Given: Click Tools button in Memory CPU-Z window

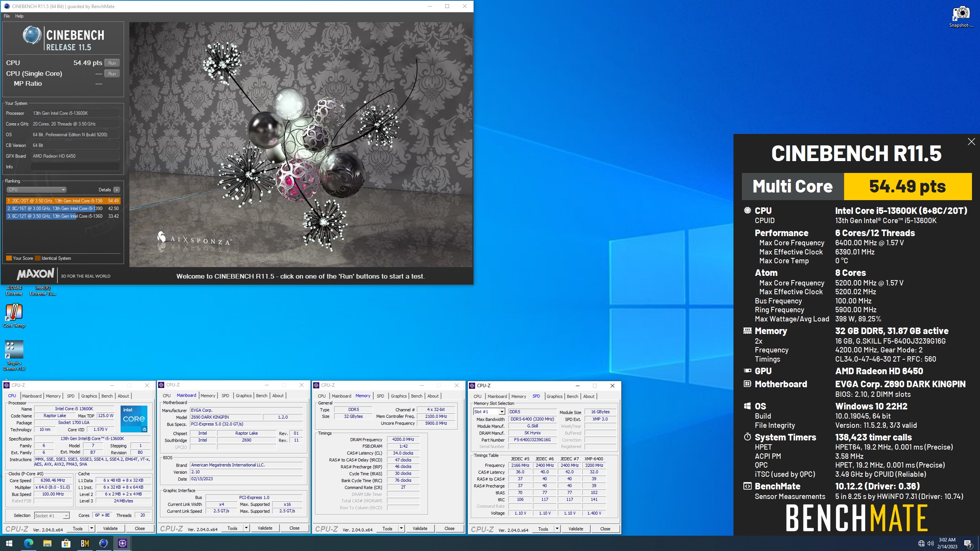Looking at the screenshot, I should point(387,528).
